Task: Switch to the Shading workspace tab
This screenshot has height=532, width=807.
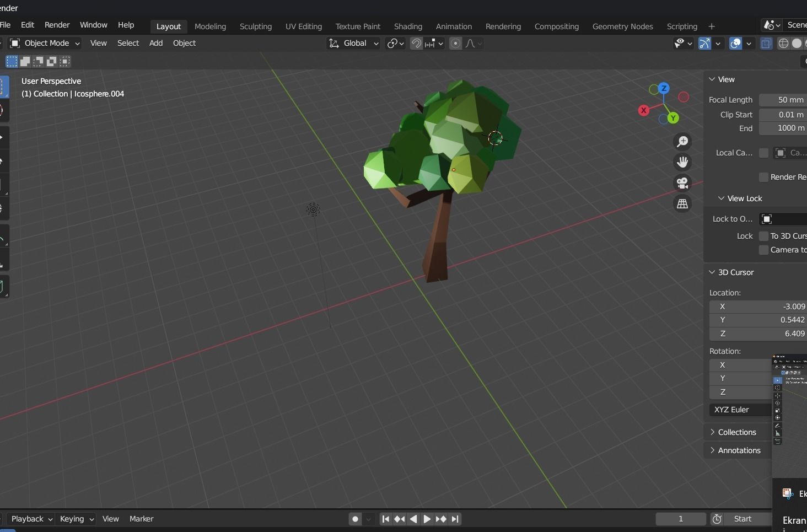Action: [408, 26]
